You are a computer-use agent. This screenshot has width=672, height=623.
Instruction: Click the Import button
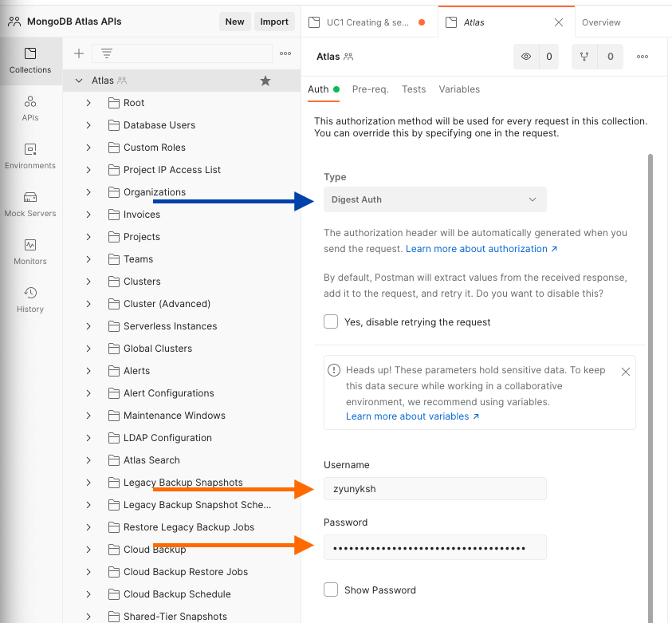tap(274, 22)
